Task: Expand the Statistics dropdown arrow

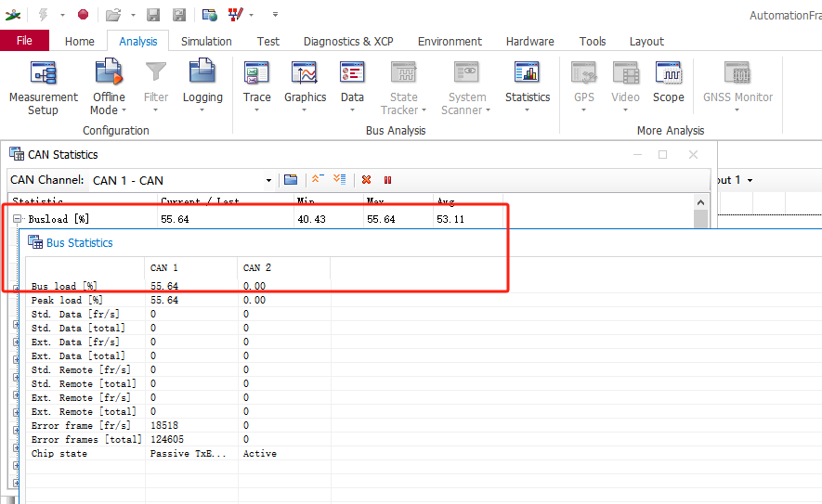Action: (527, 110)
